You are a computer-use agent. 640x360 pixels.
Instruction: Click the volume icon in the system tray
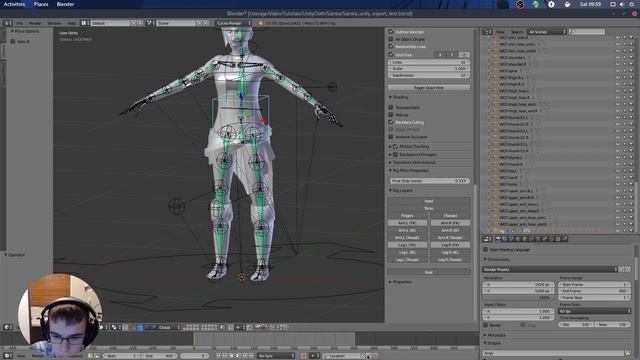622,4
